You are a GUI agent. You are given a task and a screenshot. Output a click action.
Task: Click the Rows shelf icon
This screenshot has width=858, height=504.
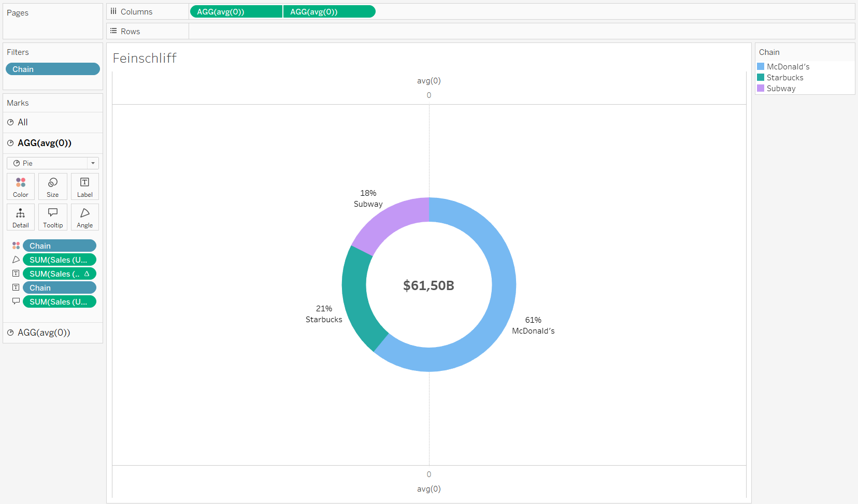pyautogui.click(x=113, y=31)
